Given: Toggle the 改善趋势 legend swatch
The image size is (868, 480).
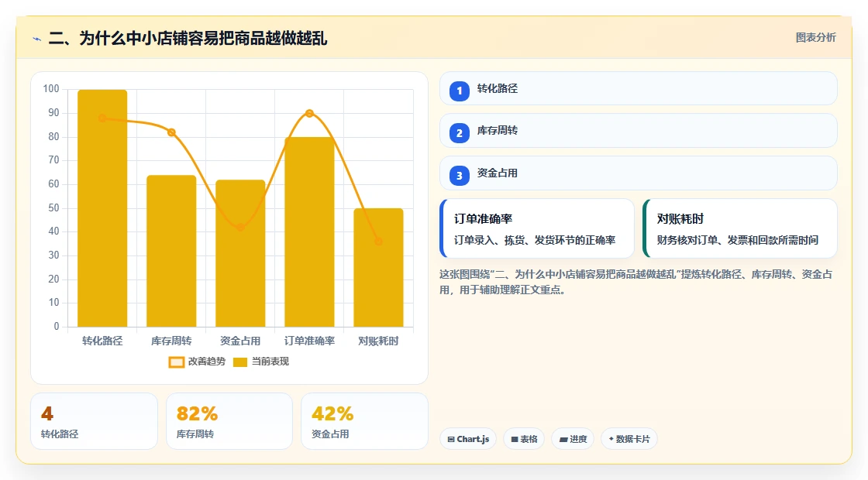Looking at the screenshot, I should click(176, 362).
